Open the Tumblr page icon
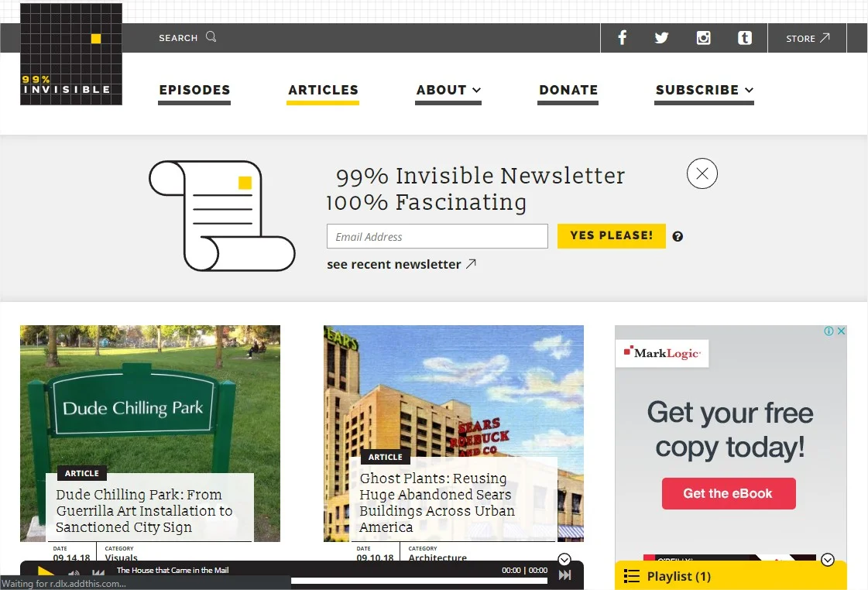This screenshot has width=868, height=590. click(745, 38)
